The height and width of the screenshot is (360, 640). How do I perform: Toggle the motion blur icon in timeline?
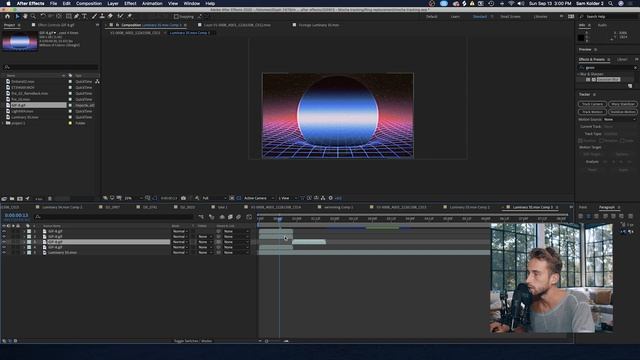[x=239, y=217]
